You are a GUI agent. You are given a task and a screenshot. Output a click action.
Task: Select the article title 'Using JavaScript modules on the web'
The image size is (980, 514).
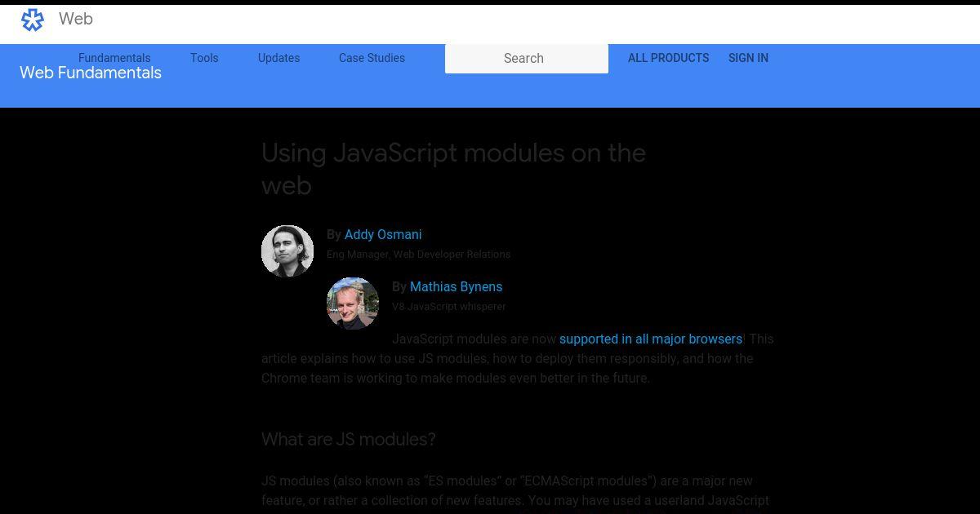(x=453, y=169)
